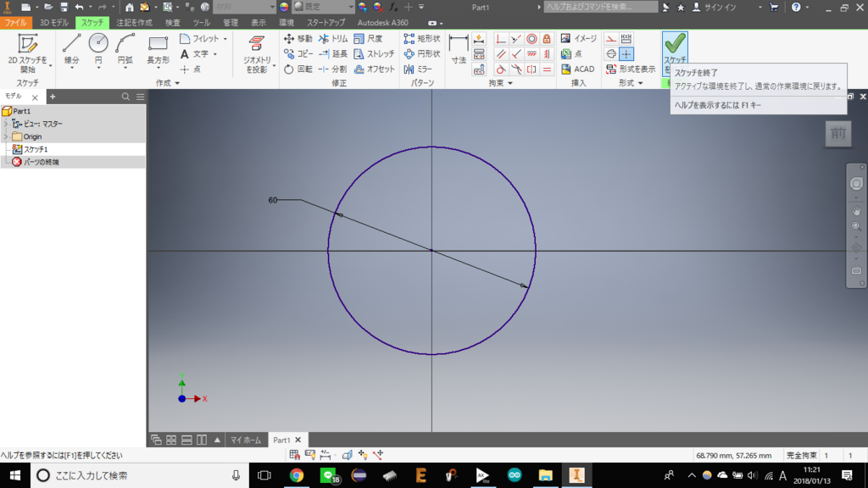Open the 形式 panel dropdown
Viewport: 868px width, 488px height.
pyautogui.click(x=631, y=83)
